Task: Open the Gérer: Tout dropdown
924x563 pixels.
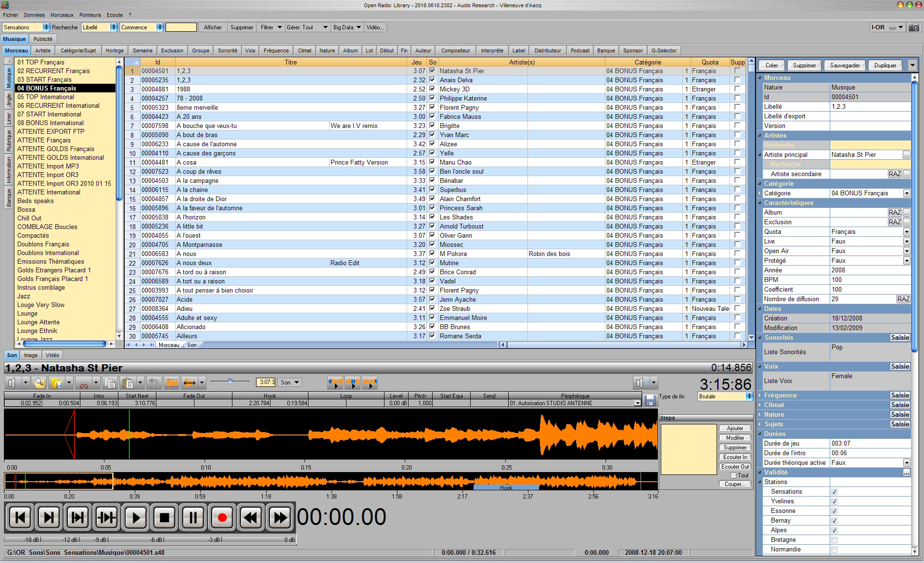Action: 307,27
